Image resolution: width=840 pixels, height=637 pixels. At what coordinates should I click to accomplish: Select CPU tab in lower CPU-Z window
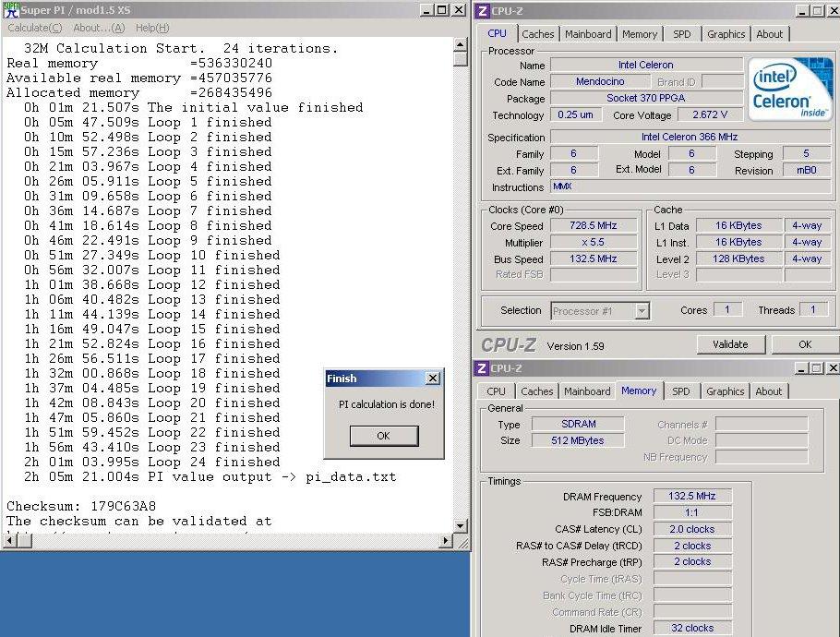click(496, 391)
